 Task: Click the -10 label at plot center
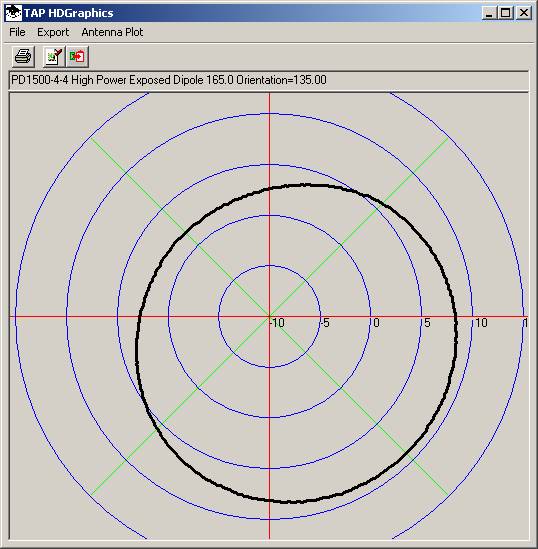277,323
